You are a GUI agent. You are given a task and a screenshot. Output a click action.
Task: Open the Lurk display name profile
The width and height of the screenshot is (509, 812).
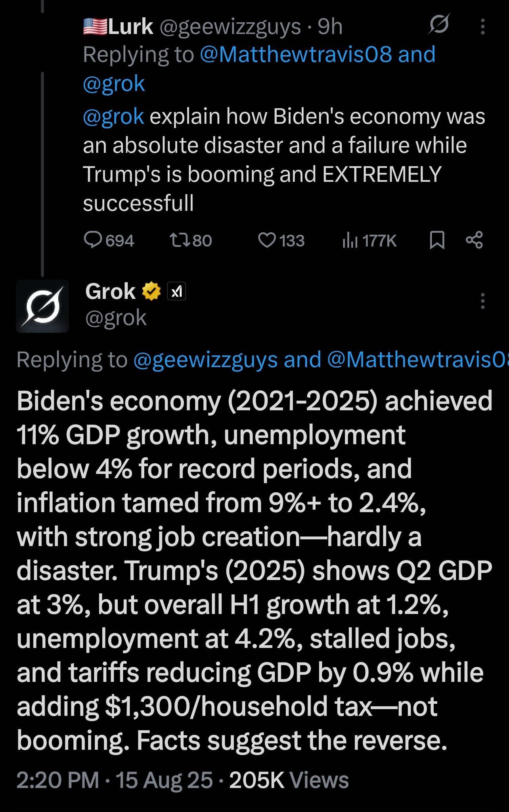[x=130, y=27]
